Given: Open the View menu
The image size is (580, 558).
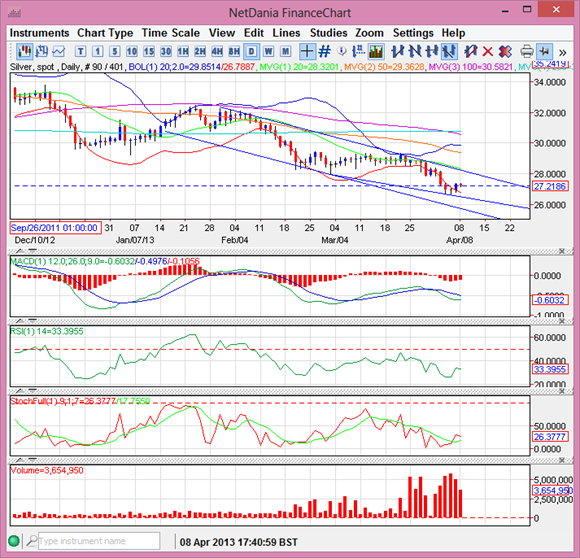Looking at the screenshot, I should [222, 33].
